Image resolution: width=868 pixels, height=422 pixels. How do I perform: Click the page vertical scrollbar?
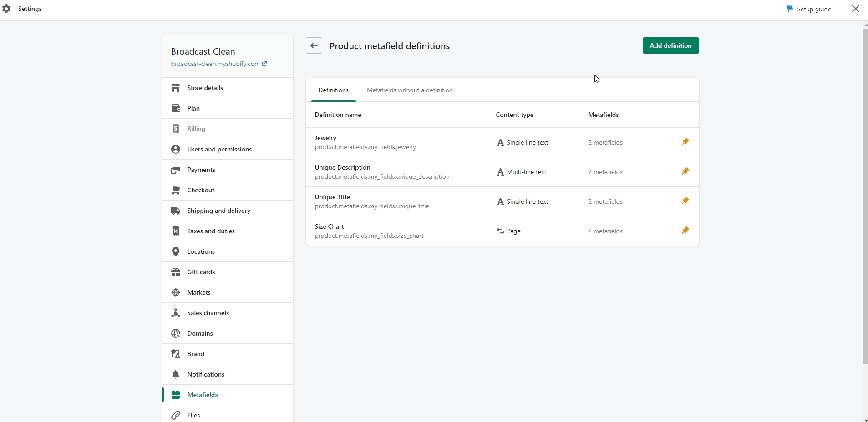(865, 196)
